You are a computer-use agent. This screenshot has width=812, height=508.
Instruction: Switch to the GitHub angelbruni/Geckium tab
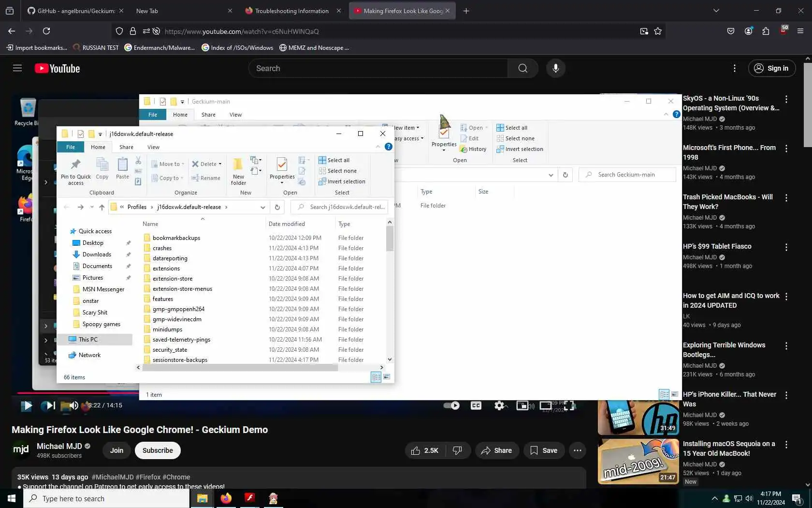pyautogui.click(x=75, y=11)
